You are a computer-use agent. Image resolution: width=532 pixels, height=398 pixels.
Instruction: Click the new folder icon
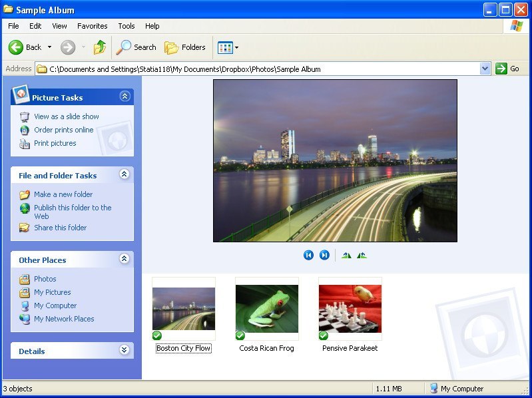25,194
